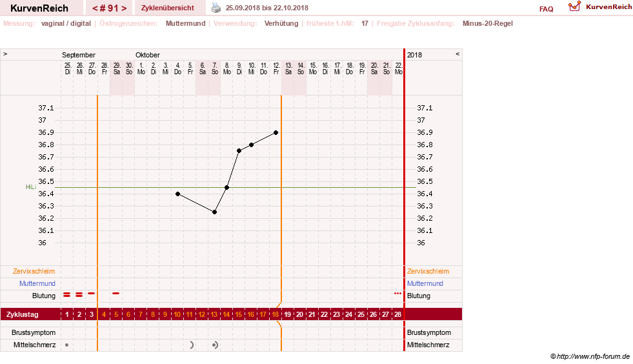Click the Verhütung usage value
The height and width of the screenshot is (364, 633).
click(x=281, y=23)
